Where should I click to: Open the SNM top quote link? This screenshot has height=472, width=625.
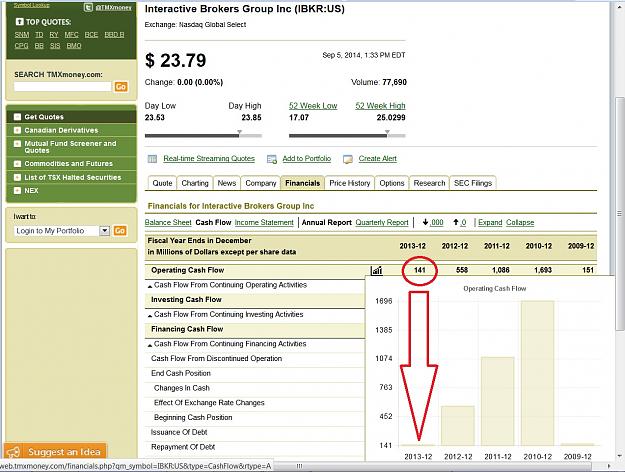(x=22, y=35)
